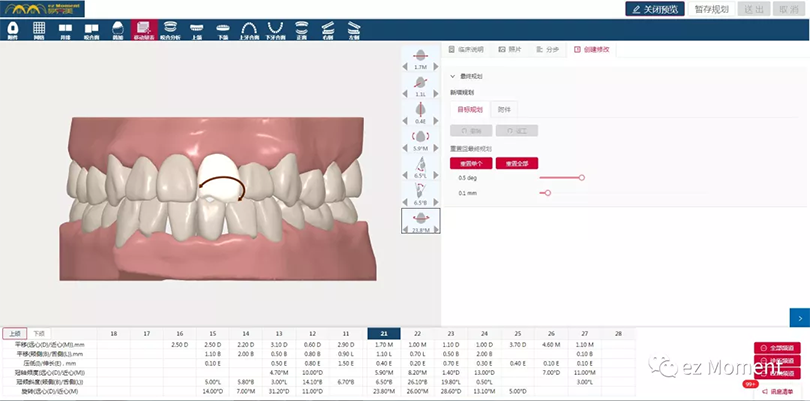
Task: Click the 咬合分析 occlusion analysis icon
Action: tap(170, 29)
